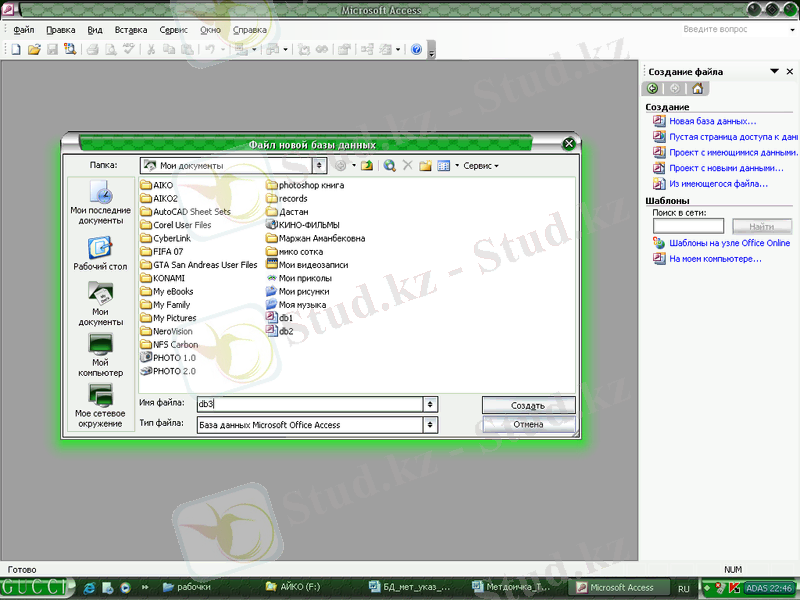Image resolution: width=800 pixels, height=600 pixels.
Task: Open the Файл menu
Action: 23,30
